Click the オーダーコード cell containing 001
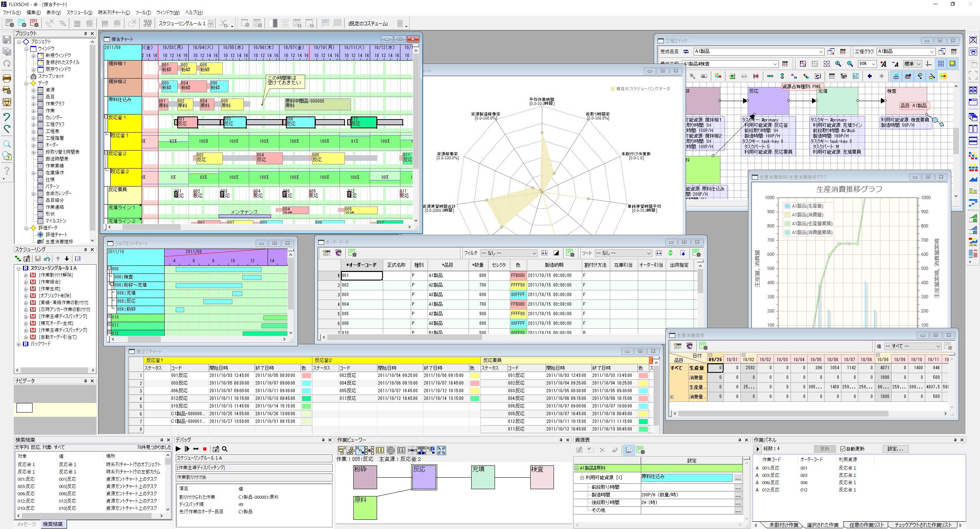The height and width of the screenshot is (529, 980). [x=361, y=275]
